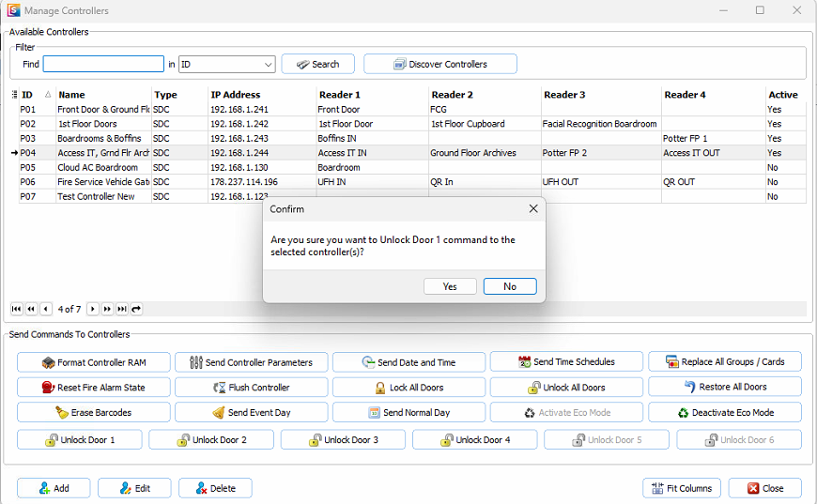Click Fit Columns button
817x504 pixels.
(682, 488)
